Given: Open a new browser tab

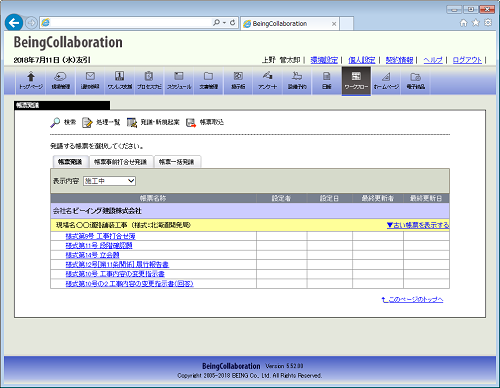Looking at the screenshot, I should [347, 24].
